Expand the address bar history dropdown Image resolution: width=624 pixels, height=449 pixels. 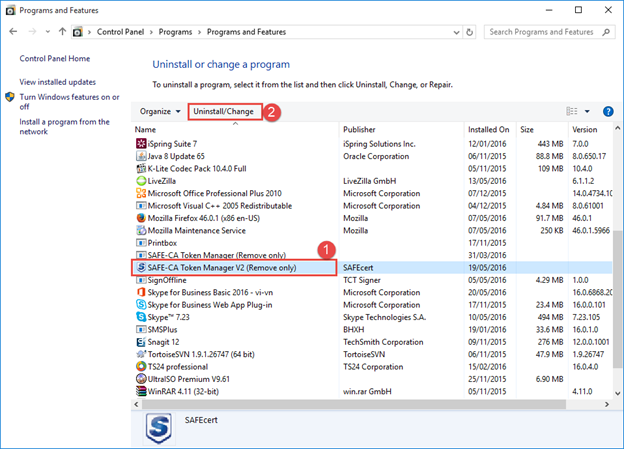[456, 32]
